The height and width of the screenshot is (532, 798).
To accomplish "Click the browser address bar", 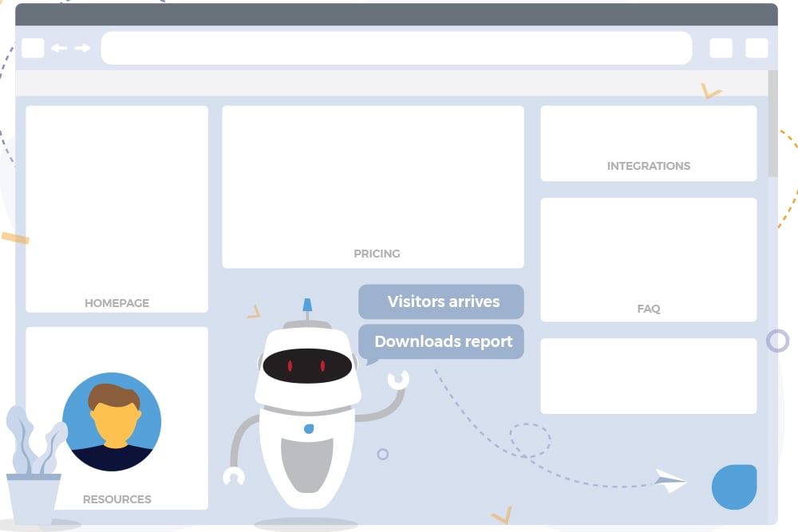I will (x=397, y=48).
